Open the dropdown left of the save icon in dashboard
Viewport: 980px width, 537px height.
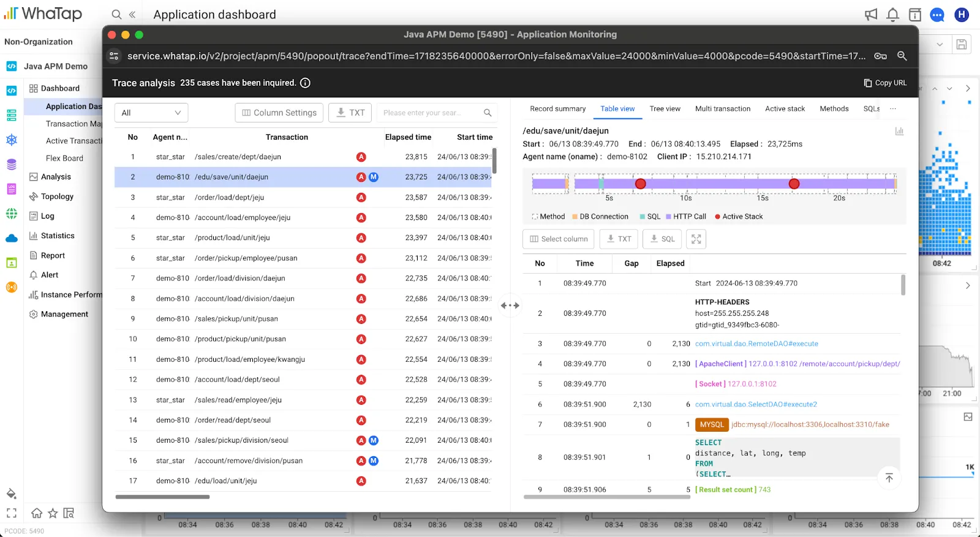tap(940, 44)
